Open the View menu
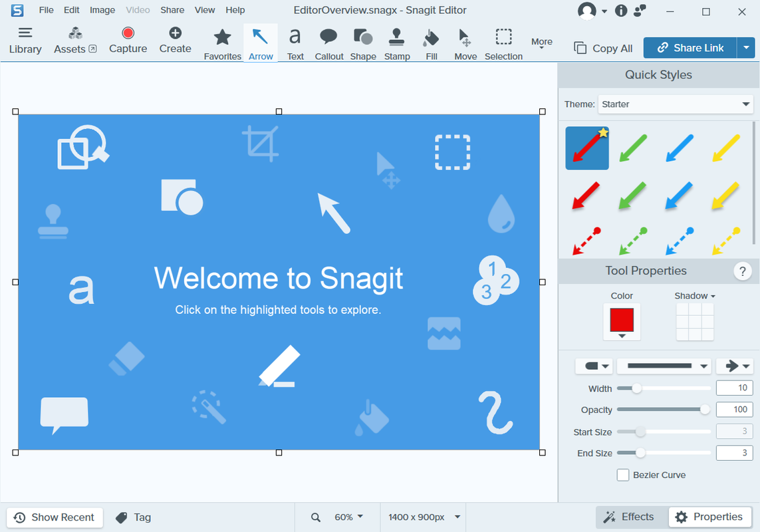This screenshot has height=532, width=760. [x=205, y=10]
